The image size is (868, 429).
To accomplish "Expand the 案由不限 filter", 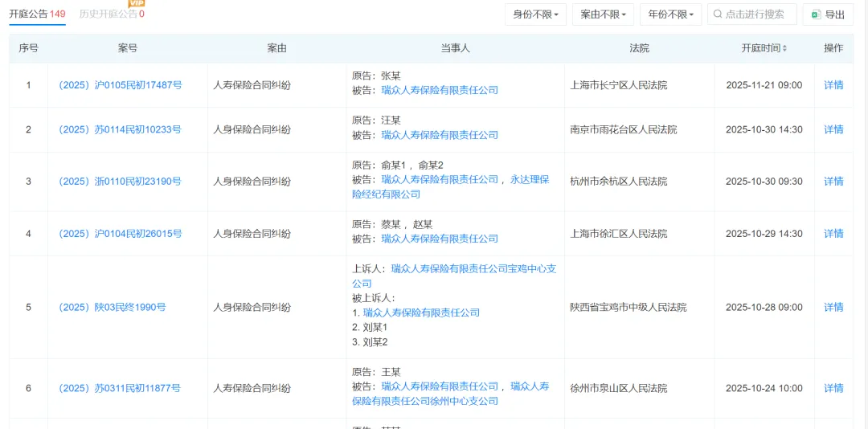I will click(x=604, y=14).
